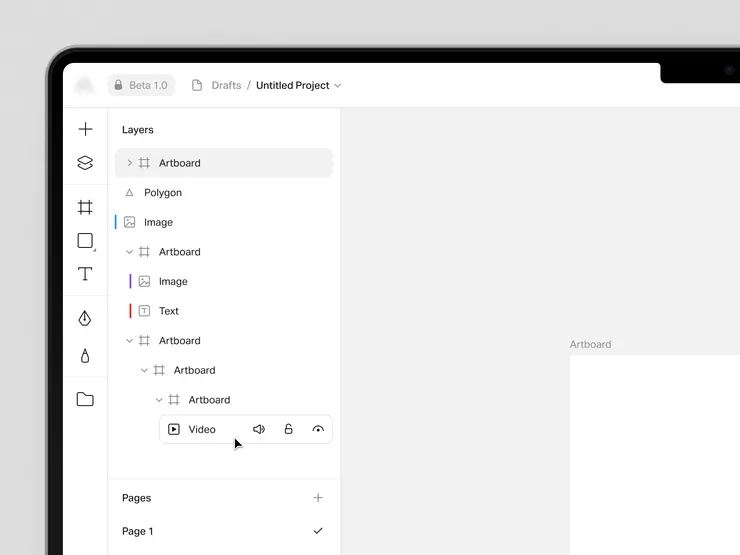The image size is (740, 555).
Task: Expand the highlighted top Artboard layer
Action: click(x=129, y=163)
